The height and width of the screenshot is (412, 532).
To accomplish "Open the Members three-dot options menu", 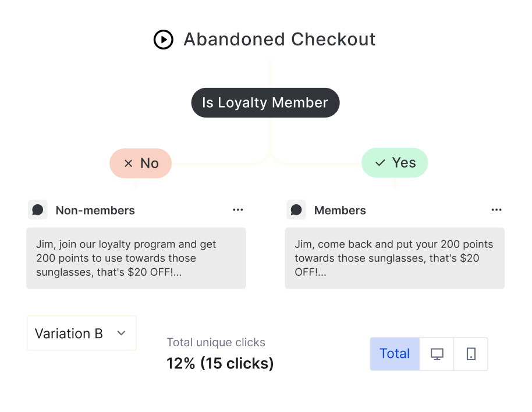I will 496,210.
